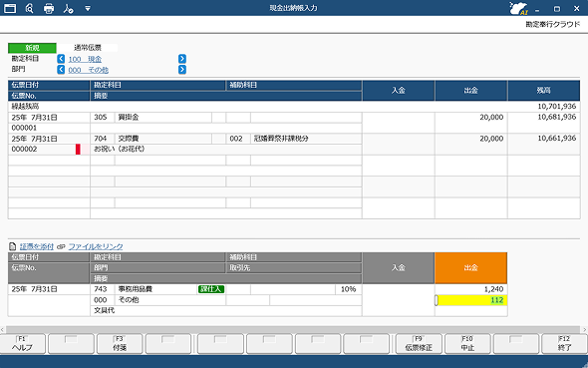Click the F10 中止 function key

(x=467, y=344)
